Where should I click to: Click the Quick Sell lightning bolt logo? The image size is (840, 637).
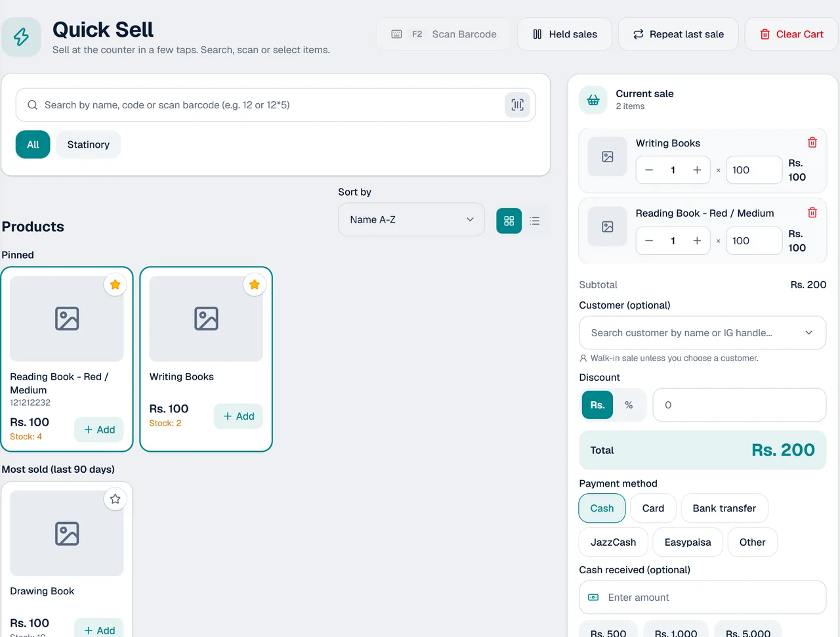point(21,37)
